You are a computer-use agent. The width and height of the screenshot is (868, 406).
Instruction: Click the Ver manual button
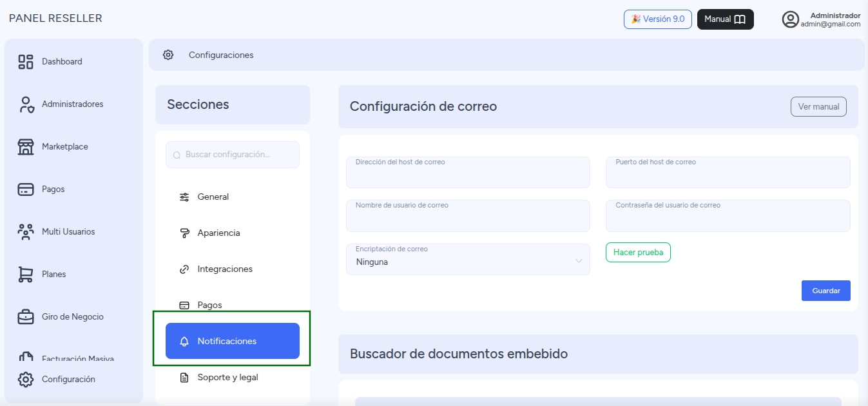[818, 107]
